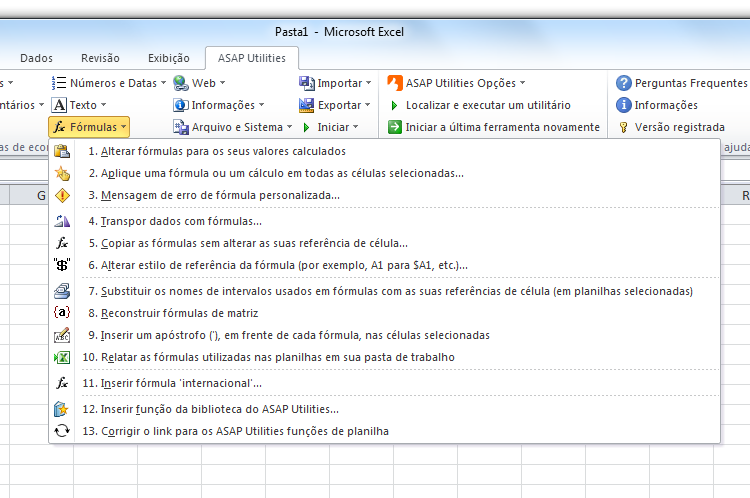Click the stacked sheets icon beside item 7
The width and height of the screenshot is (750, 498).
click(x=62, y=291)
